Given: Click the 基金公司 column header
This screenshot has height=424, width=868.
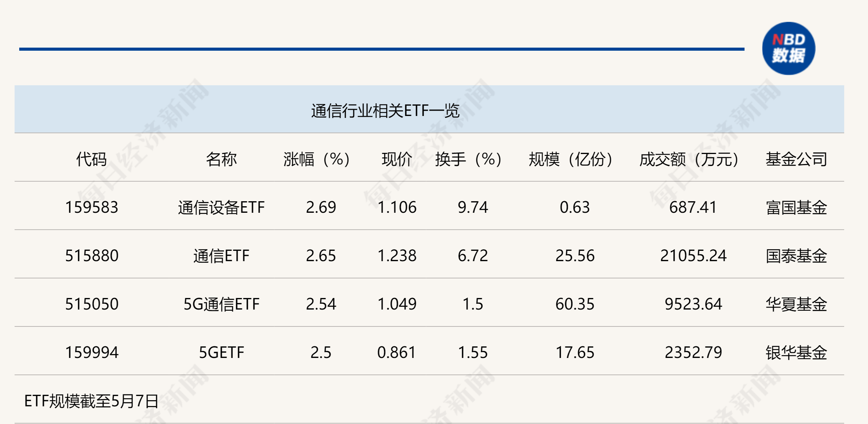Looking at the screenshot, I should coord(796,159).
